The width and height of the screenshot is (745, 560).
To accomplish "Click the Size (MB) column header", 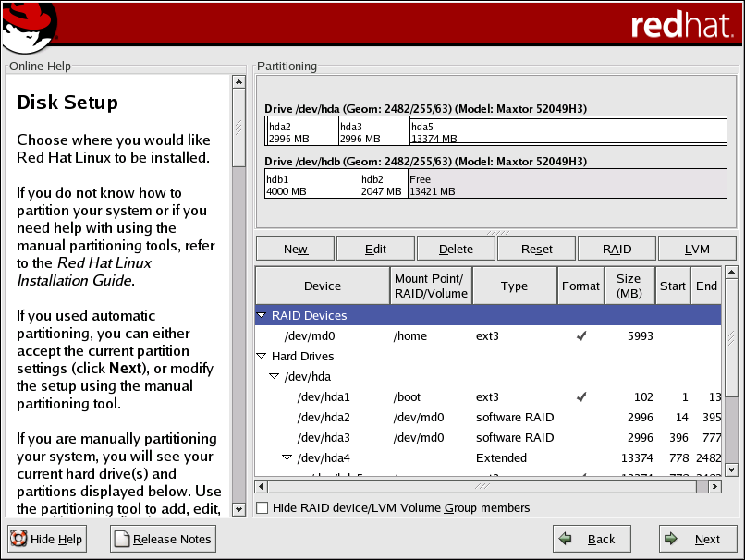I will coord(629,286).
